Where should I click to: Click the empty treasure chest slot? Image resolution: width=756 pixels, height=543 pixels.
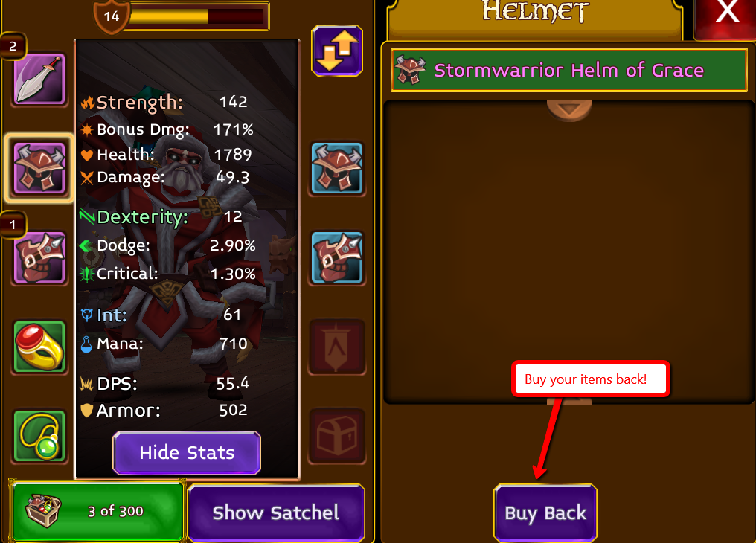click(337, 436)
